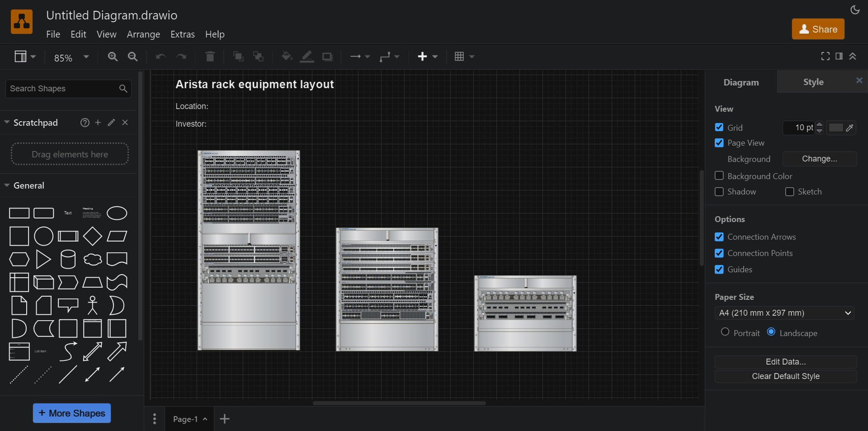The height and width of the screenshot is (431, 868).
Task: Uncheck the Page View checkbox
Action: click(x=719, y=143)
